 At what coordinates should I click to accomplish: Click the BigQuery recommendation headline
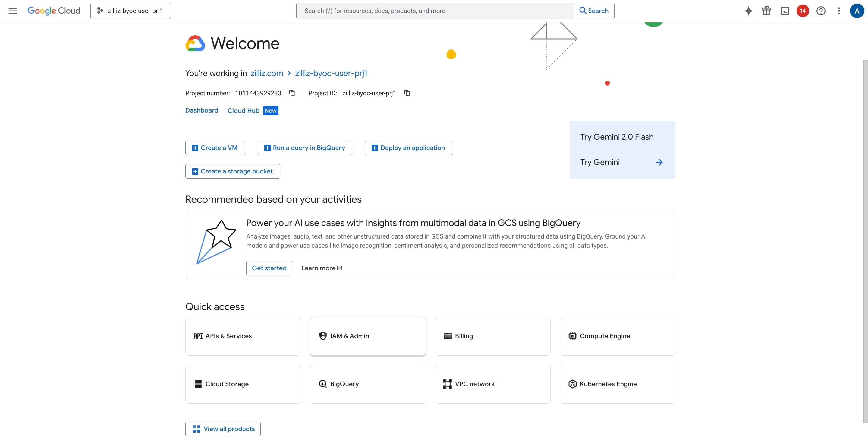(x=413, y=223)
